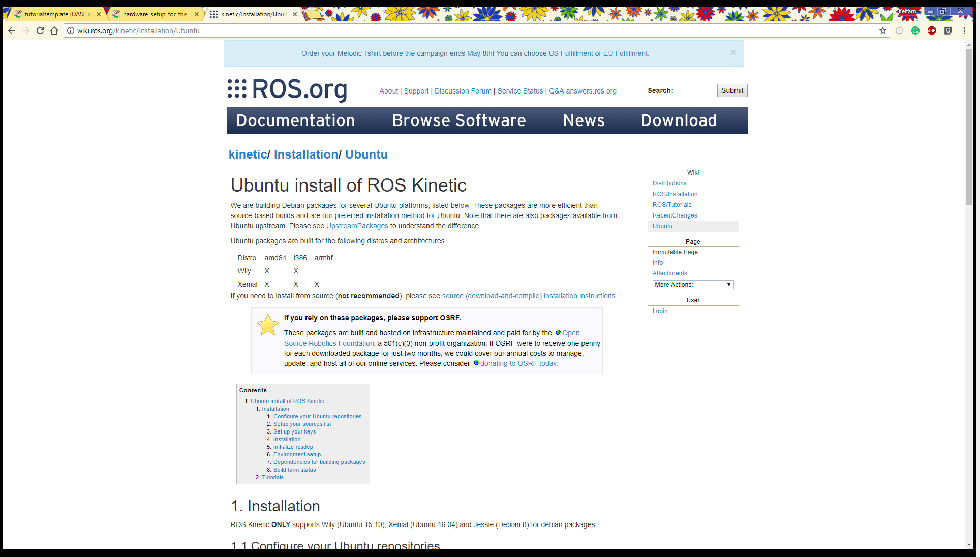
Task: Click donating to OSRF today link
Action: 518,363
